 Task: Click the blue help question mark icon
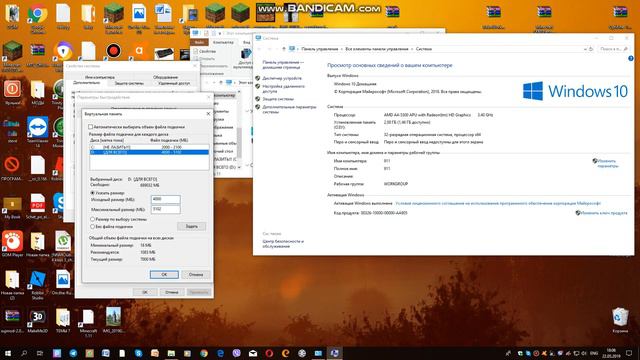click(x=631, y=59)
